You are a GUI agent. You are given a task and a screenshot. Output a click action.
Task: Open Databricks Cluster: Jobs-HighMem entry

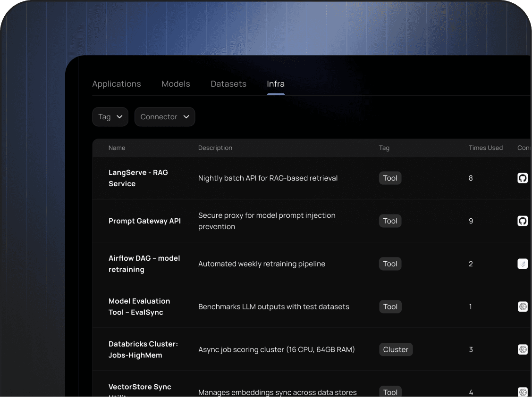pyautogui.click(x=143, y=349)
